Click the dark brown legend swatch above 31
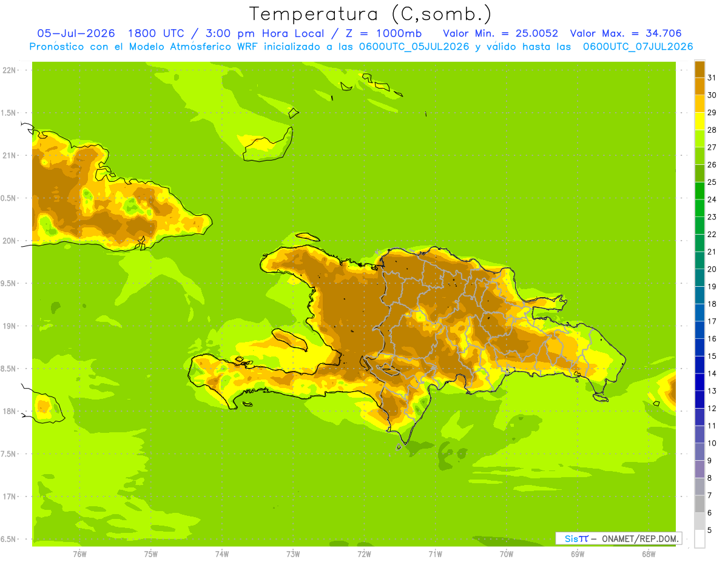The image size is (728, 562). [699, 69]
